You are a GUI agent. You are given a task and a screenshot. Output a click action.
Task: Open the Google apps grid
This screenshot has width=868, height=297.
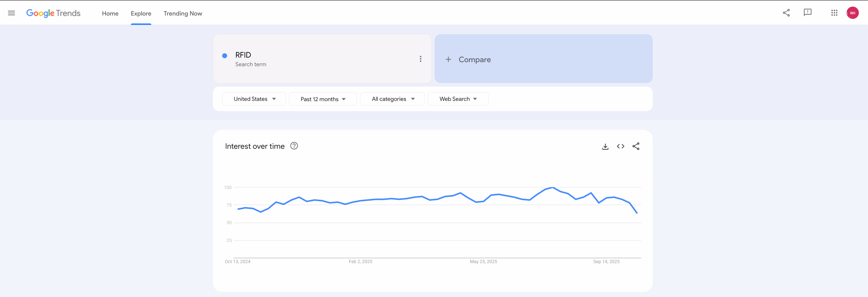(834, 12)
